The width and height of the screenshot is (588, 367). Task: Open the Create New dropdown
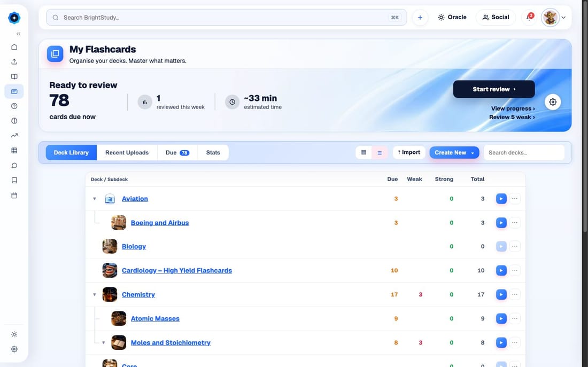(454, 153)
